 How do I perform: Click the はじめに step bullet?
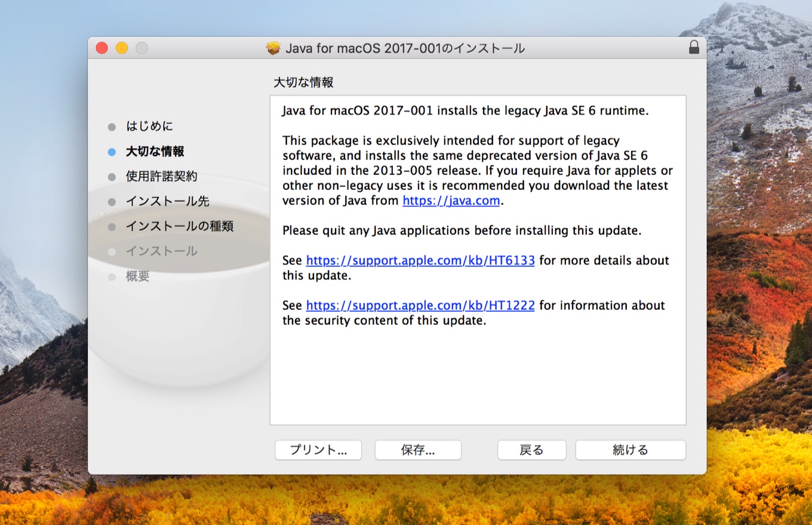pos(112,127)
